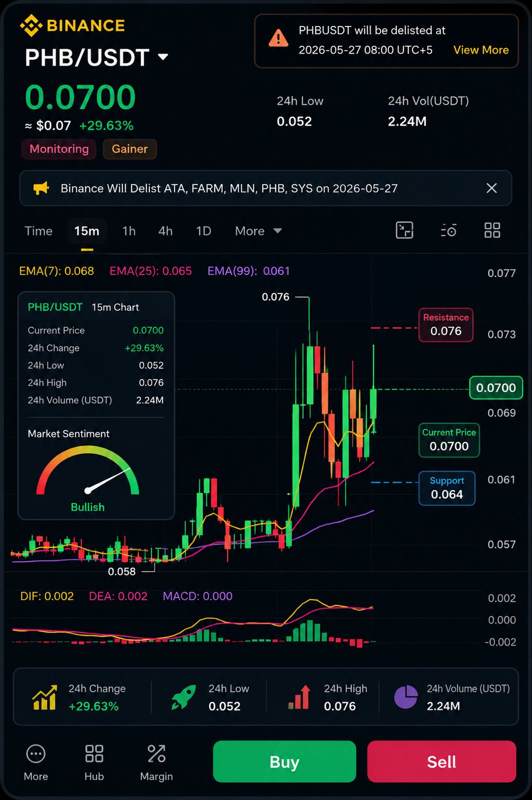Click the Support 0.064 label box
The width and height of the screenshot is (532, 800).
(x=447, y=488)
